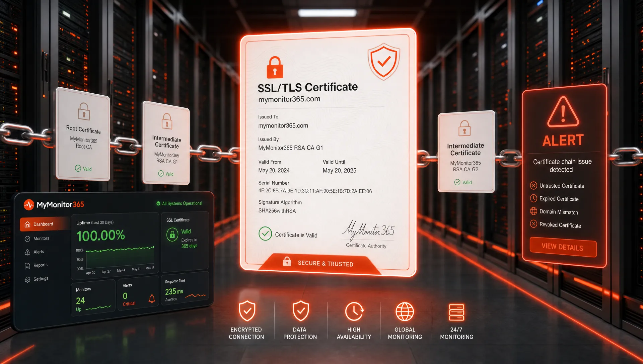Click the certificate serial number
The height and width of the screenshot is (364, 643).
(315, 191)
